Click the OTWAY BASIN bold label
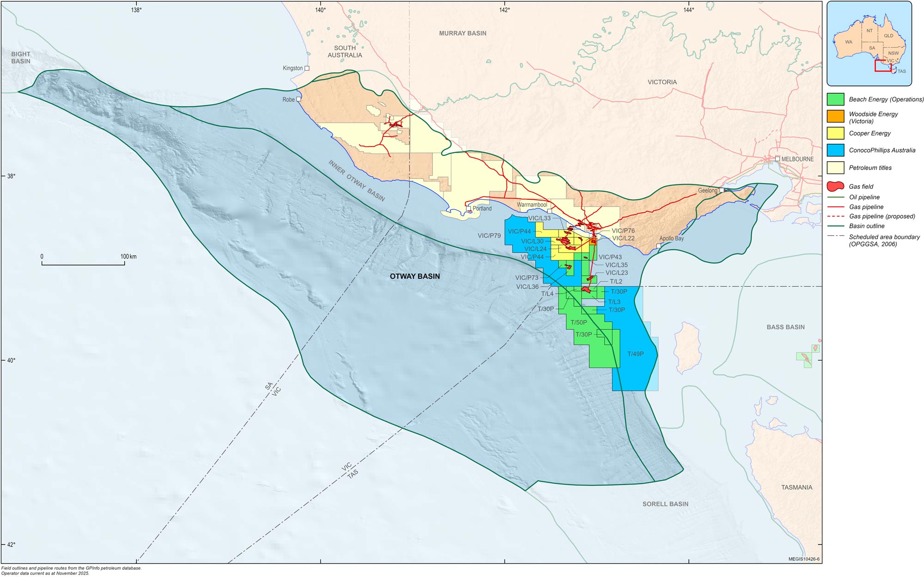Image resolution: width=924 pixels, height=577 pixels. tap(414, 276)
